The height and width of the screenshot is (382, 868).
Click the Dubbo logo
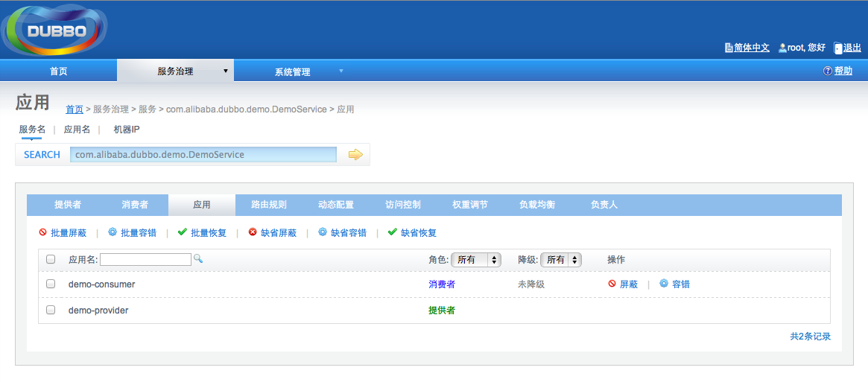coord(54,31)
